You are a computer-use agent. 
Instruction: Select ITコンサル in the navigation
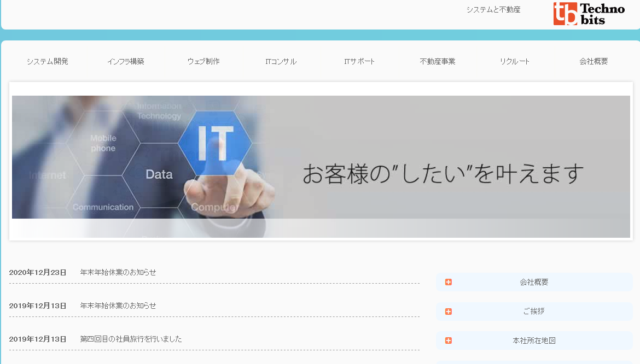click(281, 61)
